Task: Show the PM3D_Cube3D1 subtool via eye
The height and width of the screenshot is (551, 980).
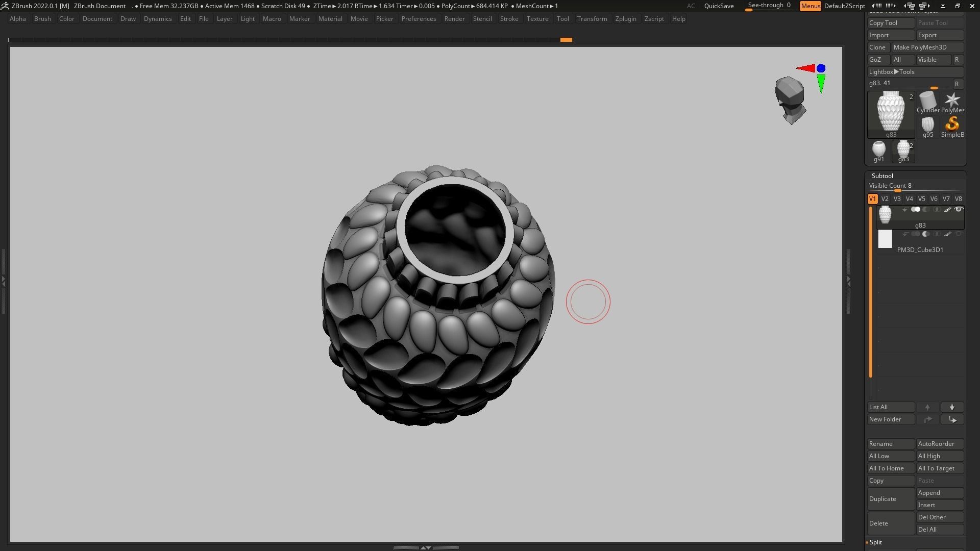Action: (x=959, y=234)
